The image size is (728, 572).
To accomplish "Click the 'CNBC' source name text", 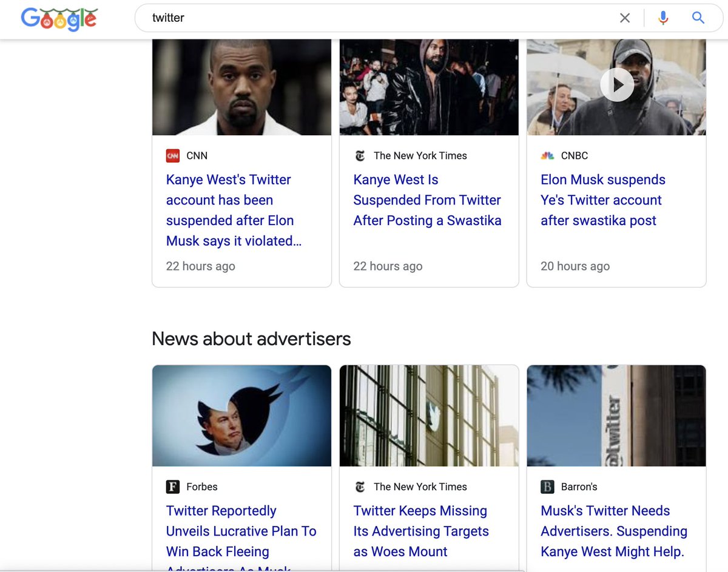I will 575,156.
